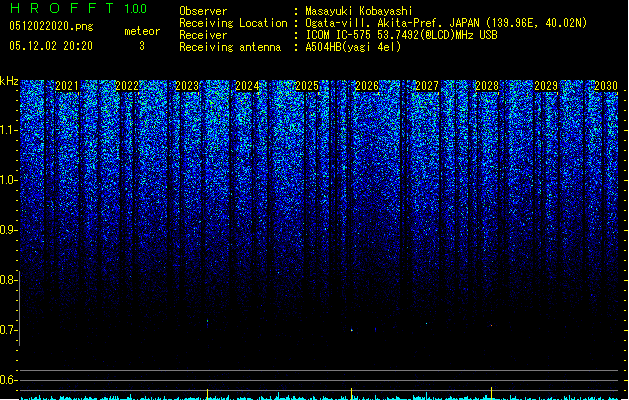The width and height of the screenshot is (629, 400).
Task: Click the 2022 time label
Action: (127, 86)
